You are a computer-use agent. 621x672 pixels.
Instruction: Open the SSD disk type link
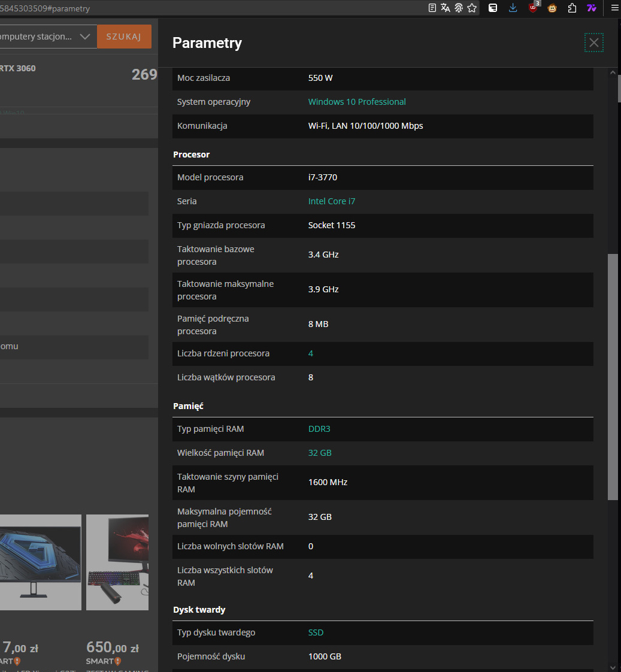pyautogui.click(x=316, y=632)
